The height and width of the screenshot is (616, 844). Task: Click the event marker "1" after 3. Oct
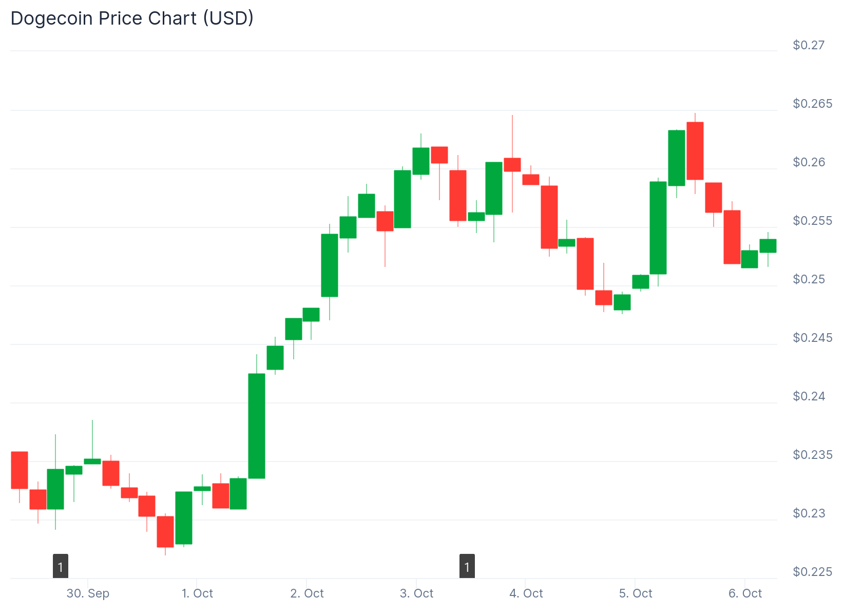pos(467,566)
